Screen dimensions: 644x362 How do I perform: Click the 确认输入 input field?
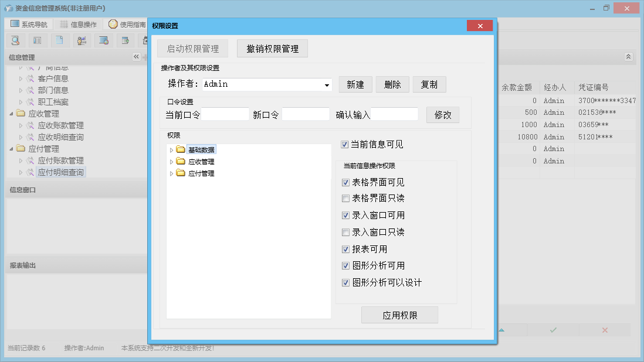[x=394, y=114]
